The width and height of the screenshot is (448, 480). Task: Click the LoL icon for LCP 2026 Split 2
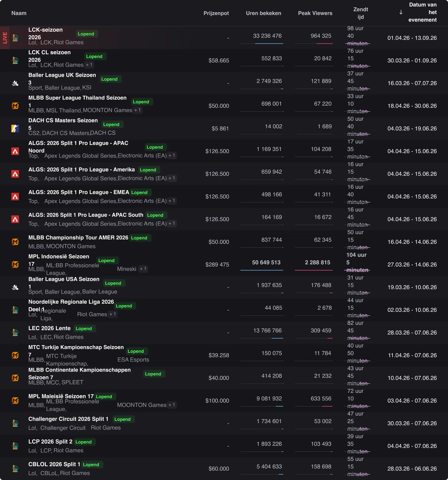click(x=15, y=446)
